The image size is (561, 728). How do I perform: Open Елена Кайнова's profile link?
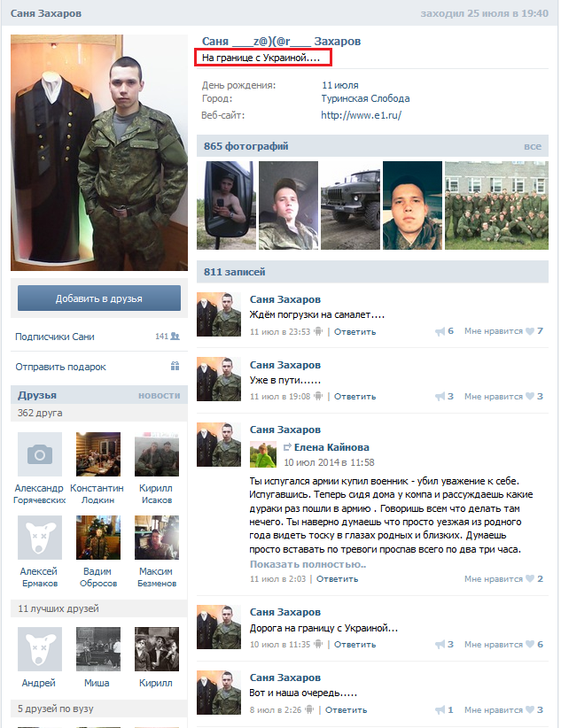point(331,447)
